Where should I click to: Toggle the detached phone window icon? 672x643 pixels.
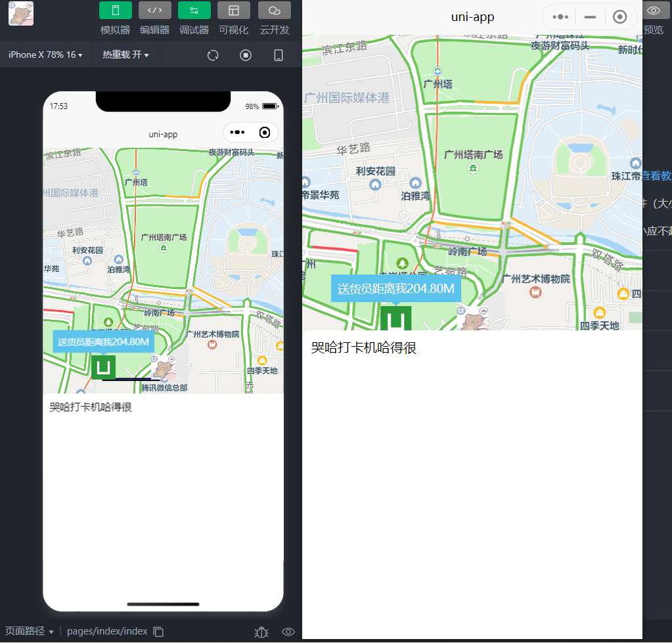coord(279,55)
